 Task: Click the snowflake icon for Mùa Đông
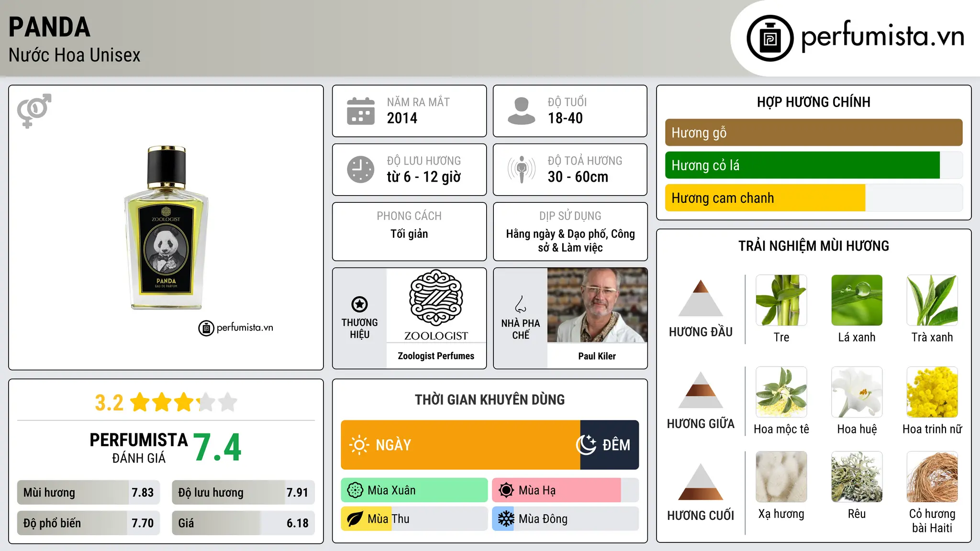(506, 519)
